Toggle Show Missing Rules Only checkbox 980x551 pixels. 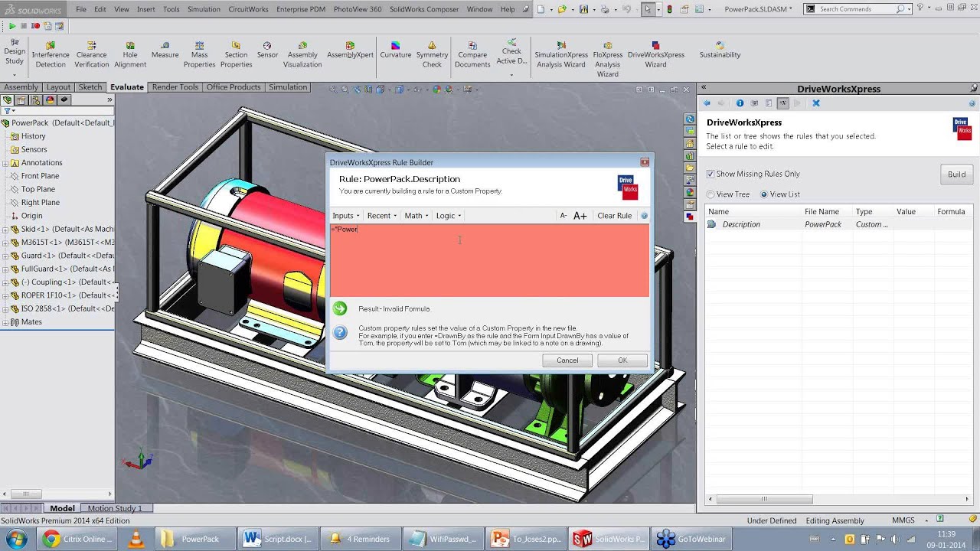coord(710,174)
